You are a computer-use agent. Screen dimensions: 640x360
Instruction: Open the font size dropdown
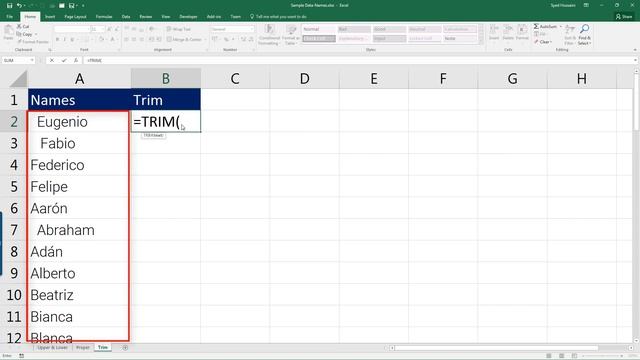coord(102,29)
